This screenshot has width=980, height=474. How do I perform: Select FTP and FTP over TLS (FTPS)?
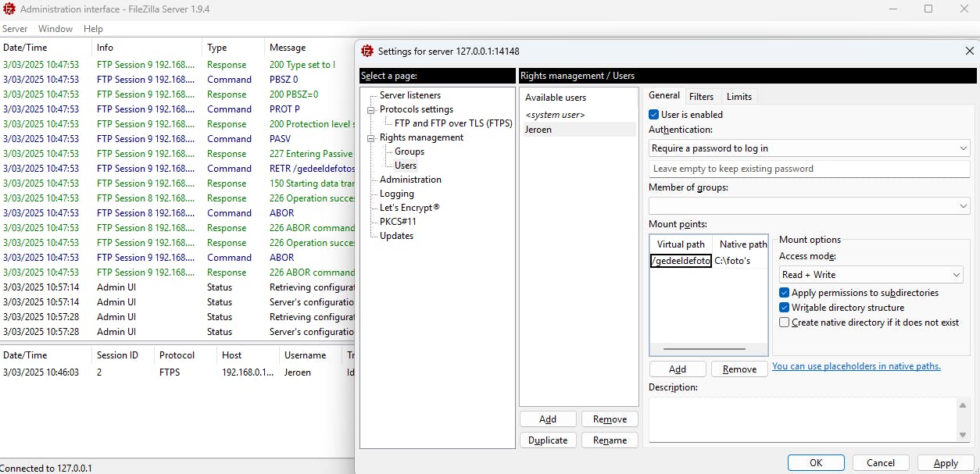click(x=453, y=123)
